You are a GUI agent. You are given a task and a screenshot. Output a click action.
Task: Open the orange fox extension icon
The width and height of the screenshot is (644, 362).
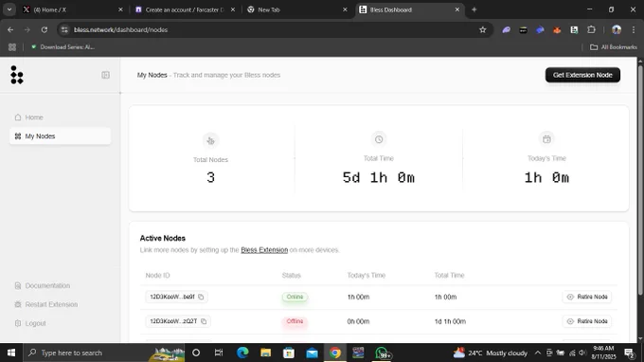557,29
